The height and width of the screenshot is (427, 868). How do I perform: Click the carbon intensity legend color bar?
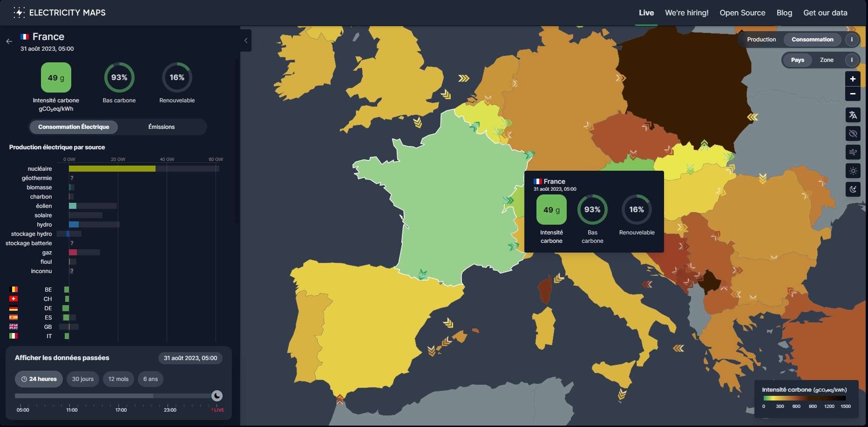(804, 398)
